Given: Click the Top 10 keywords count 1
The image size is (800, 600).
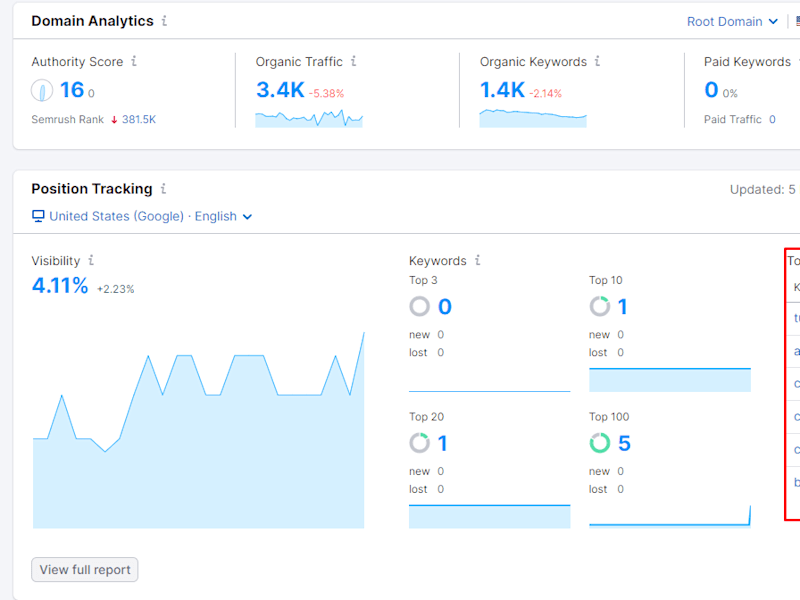Looking at the screenshot, I should (622, 307).
